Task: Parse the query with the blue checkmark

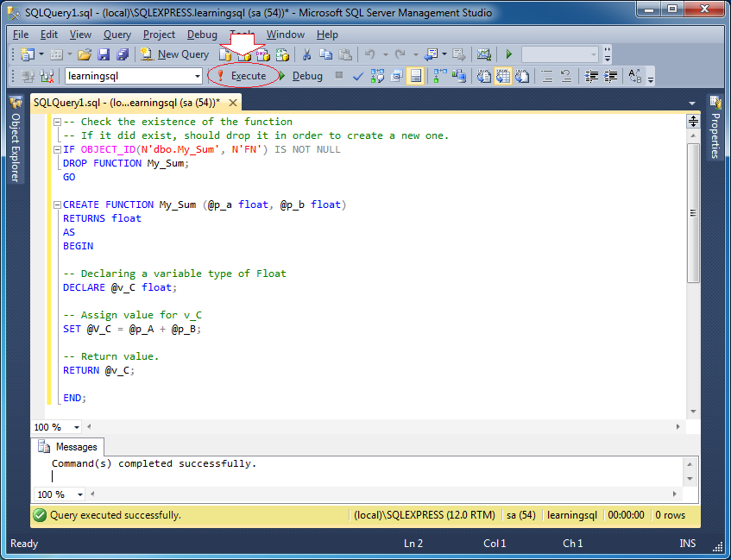Action: tap(357, 76)
